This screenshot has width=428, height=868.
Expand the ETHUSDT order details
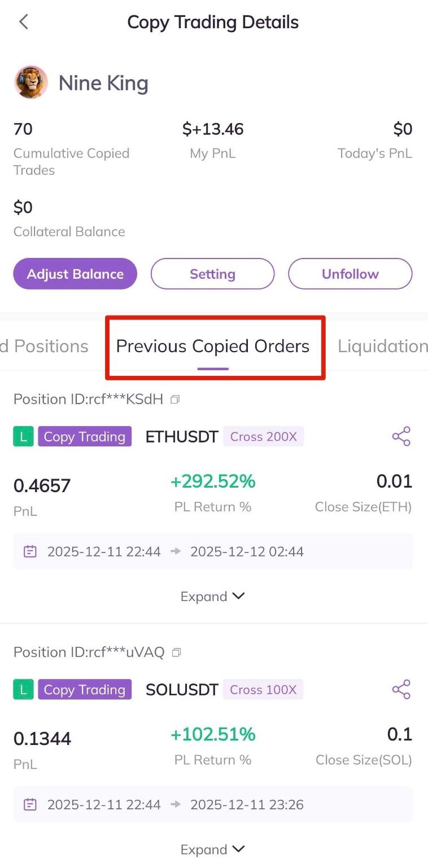click(212, 597)
